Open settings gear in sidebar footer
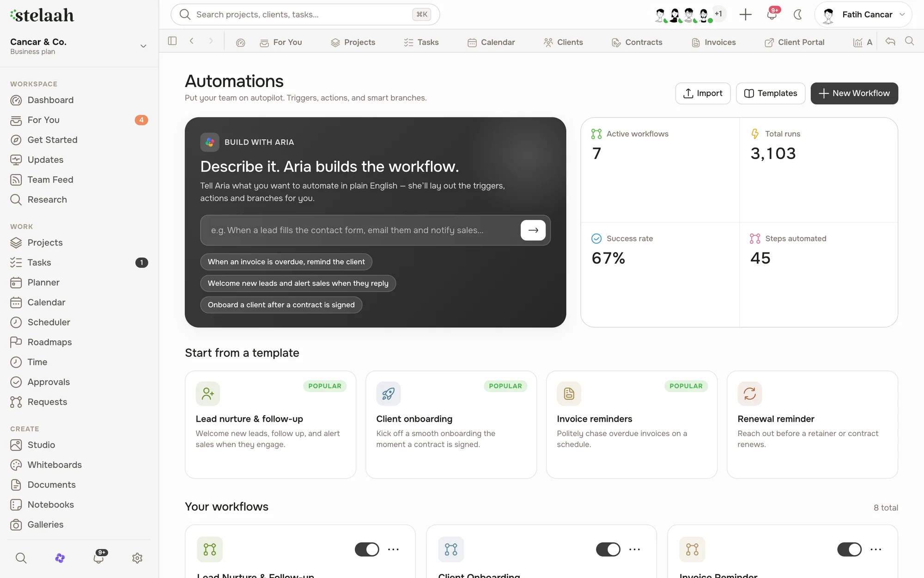Viewport: 924px width, 578px height. point(137,558)
